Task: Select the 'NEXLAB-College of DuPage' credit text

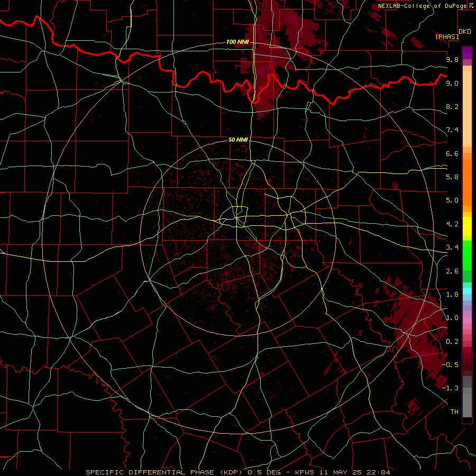Action: [423, 6]
